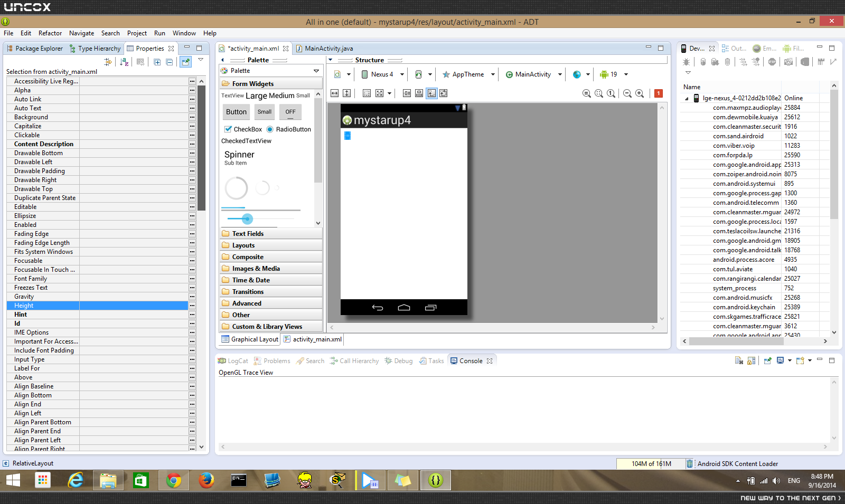Click the Small button widget in palette
Screen dimensions: 845x504
[x=265, y=112]
